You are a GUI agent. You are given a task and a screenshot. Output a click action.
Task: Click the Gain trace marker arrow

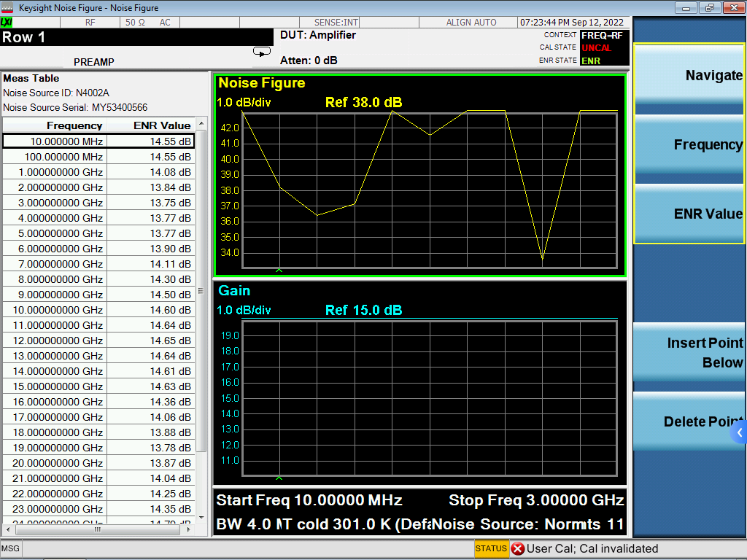279,478
